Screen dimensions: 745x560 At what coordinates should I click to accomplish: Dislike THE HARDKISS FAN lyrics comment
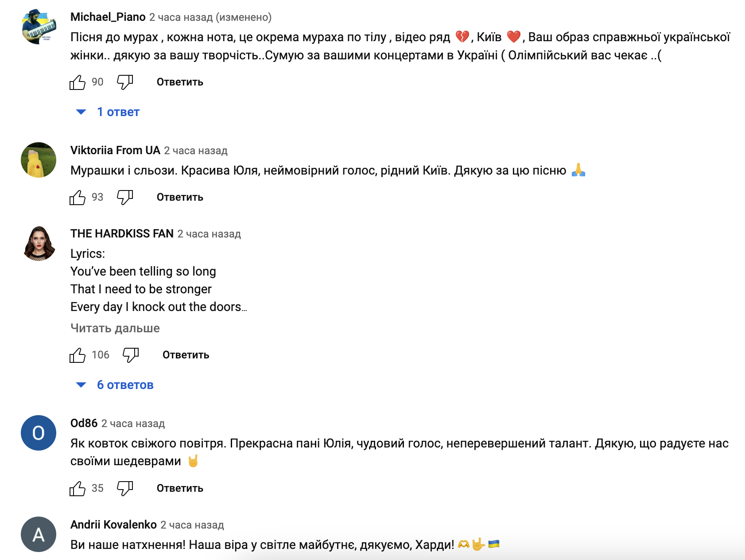131,355
